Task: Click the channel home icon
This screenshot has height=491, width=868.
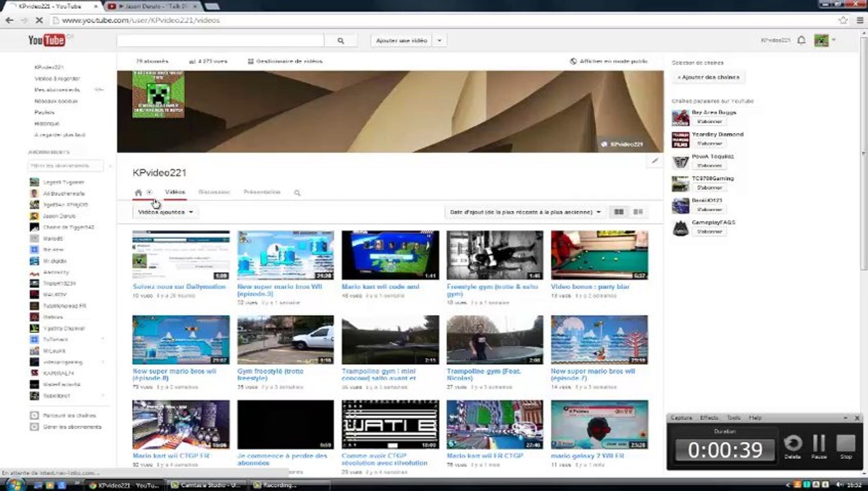Action: pyautogui.click(x=139, y=192)
